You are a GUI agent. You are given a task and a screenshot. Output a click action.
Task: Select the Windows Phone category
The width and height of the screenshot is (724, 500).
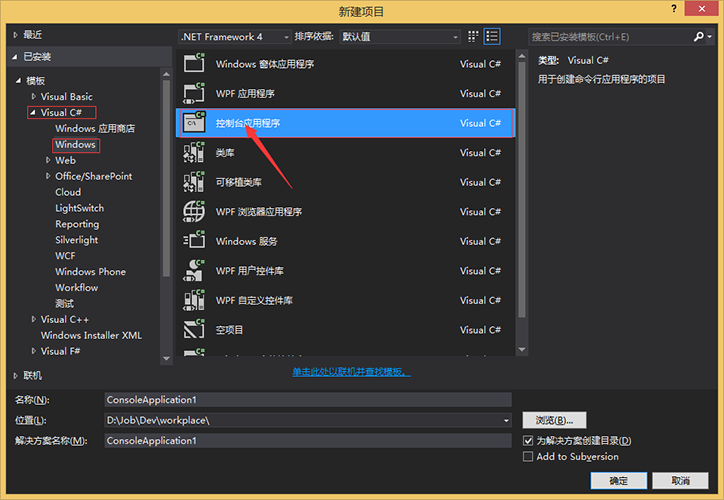click(x=90, y=271)
